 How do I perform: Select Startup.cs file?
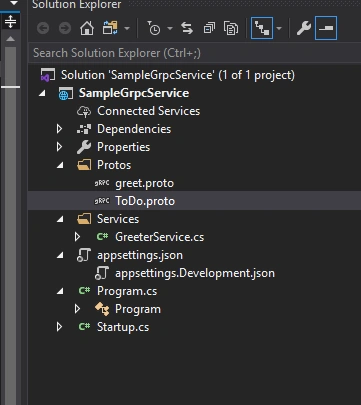click(123, 327)
